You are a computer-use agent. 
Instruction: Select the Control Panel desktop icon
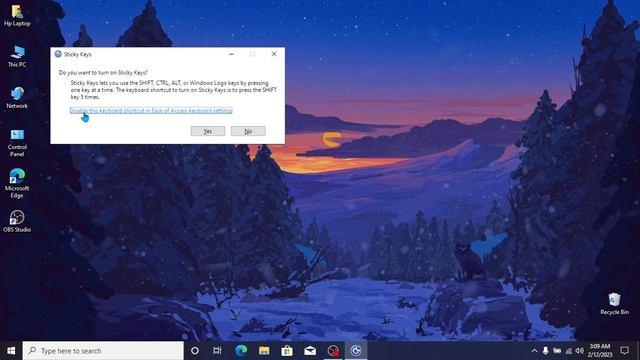tap(17, 142)
